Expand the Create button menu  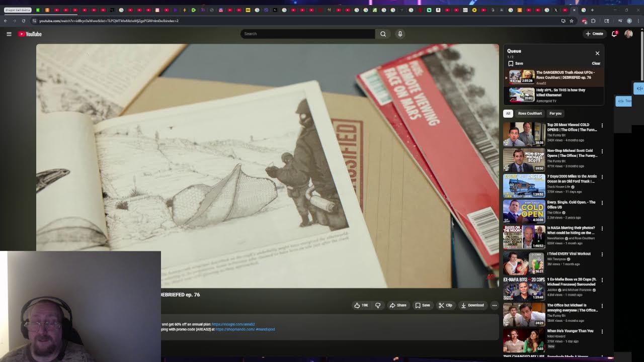tap(594, 34)
